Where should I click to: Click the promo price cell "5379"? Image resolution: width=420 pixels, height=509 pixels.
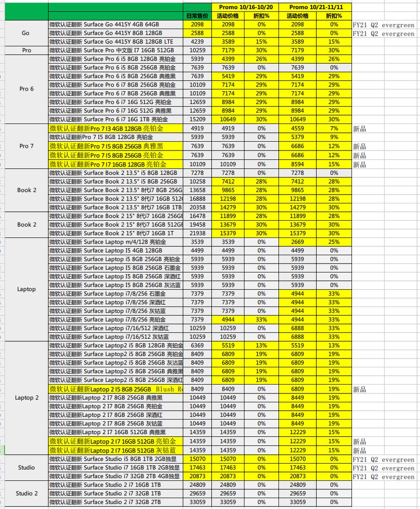(x=297, y=137)
